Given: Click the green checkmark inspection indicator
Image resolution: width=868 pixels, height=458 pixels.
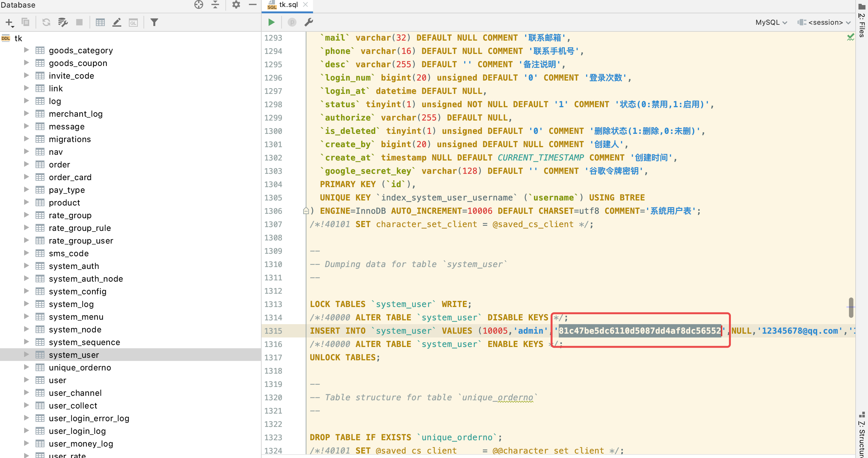Looking at the screenshot, I should point(851,37).
